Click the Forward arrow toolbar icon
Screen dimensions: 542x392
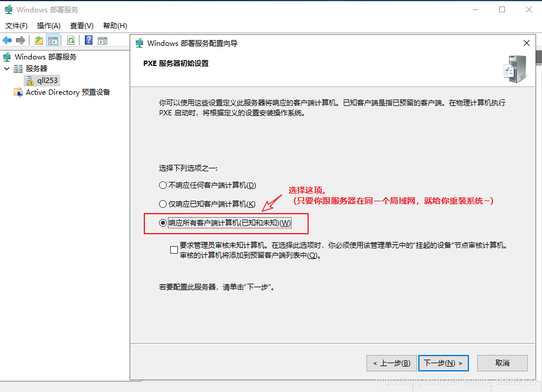(x=21, y=41)
